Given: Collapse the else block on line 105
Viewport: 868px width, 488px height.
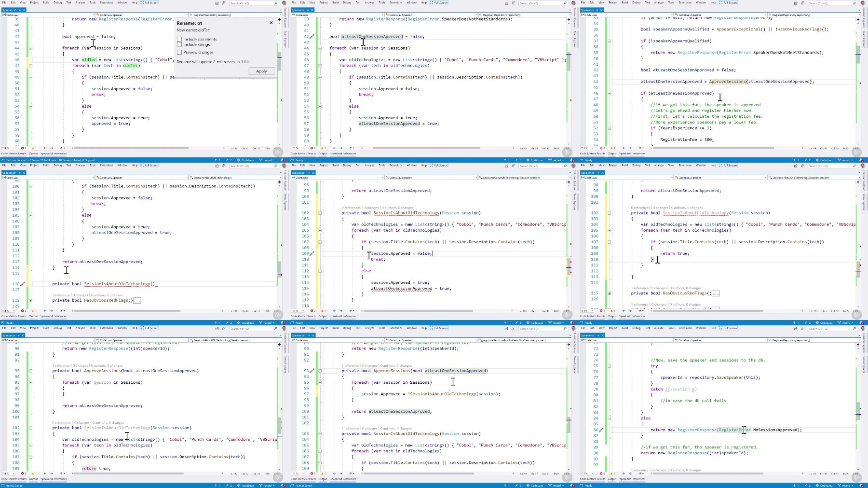Looking at the screenshot, I should coord(30,215).
